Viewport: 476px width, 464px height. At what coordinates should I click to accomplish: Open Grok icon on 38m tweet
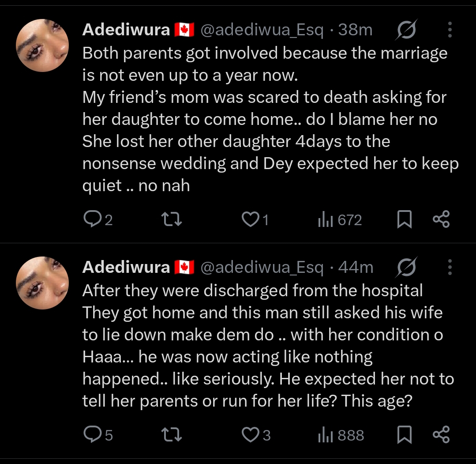pyautogui.click(x=406, y=30)
